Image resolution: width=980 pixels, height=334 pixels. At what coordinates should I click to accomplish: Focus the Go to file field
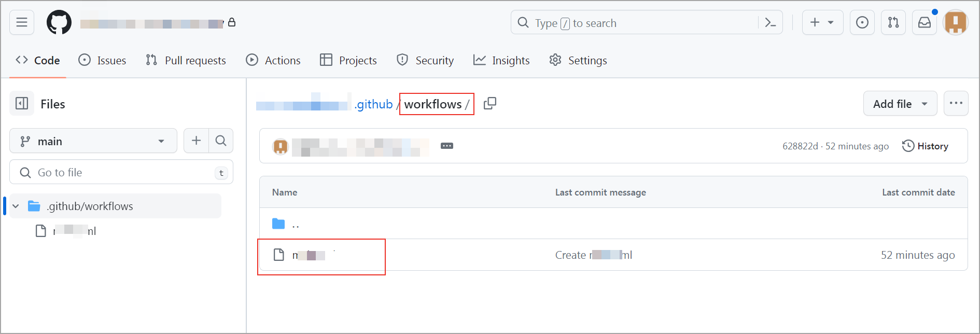[121, 172]
